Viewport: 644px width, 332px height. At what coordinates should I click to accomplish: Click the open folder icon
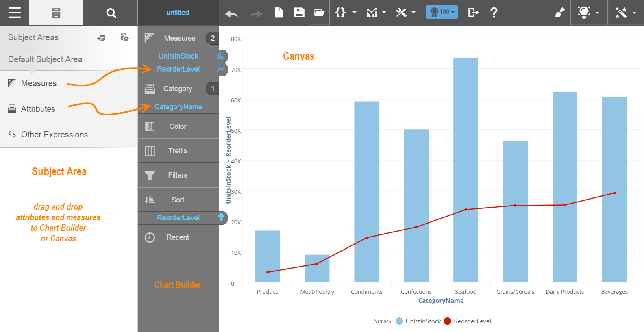319,13
